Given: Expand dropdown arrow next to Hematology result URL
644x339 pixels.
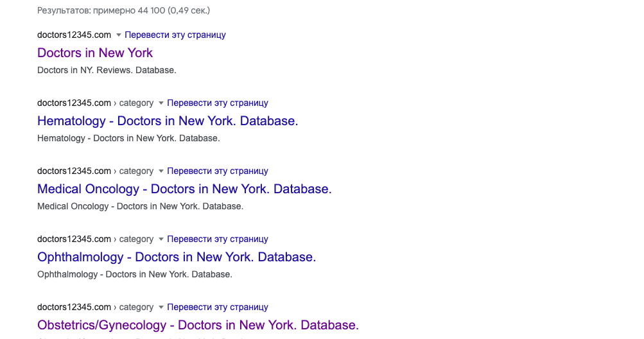Looking at the screenshot, I should 161,103.
